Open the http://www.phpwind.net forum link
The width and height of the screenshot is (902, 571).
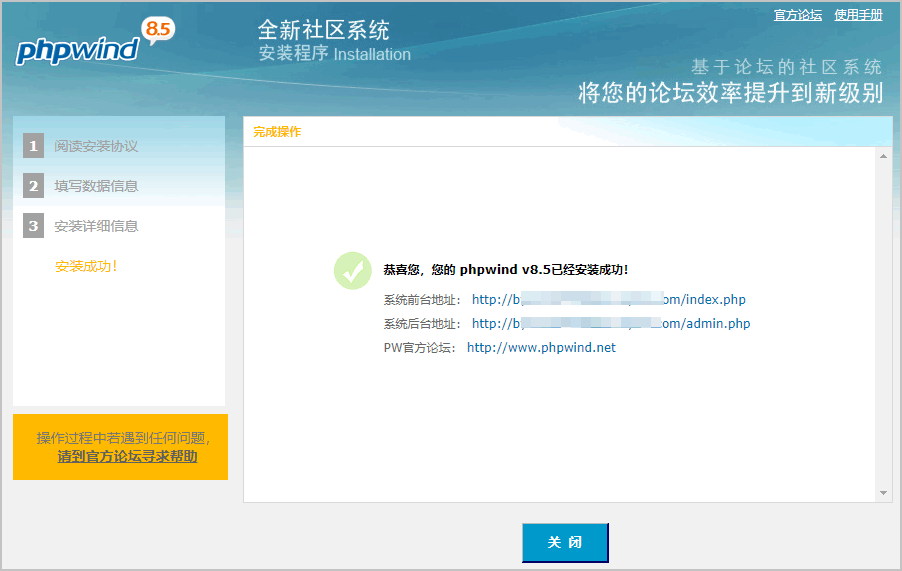click(541, 347)
